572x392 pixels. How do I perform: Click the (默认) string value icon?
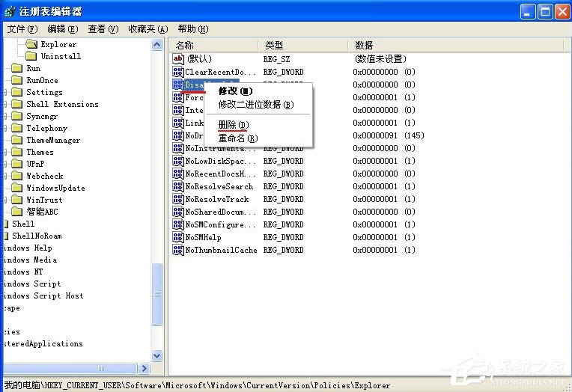[178, 58]
